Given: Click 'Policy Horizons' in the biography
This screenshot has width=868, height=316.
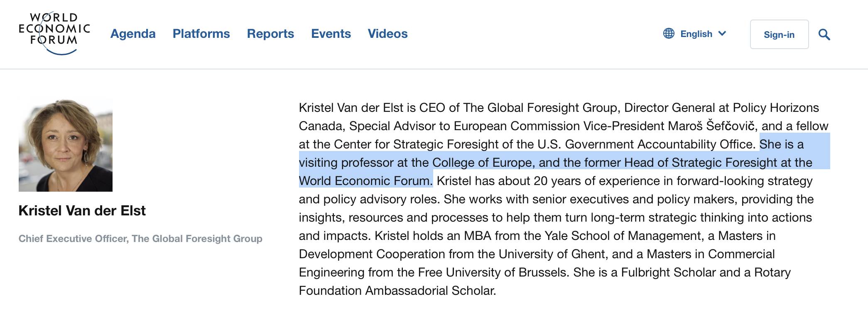Looking at the screenshot, I should coord(776,108).
